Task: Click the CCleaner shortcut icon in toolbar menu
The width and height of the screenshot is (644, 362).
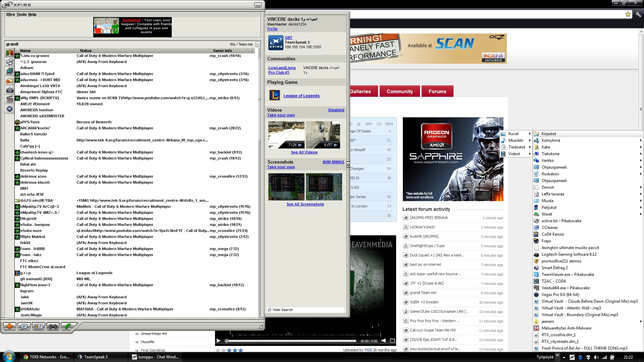Action: tap(536, 228)
